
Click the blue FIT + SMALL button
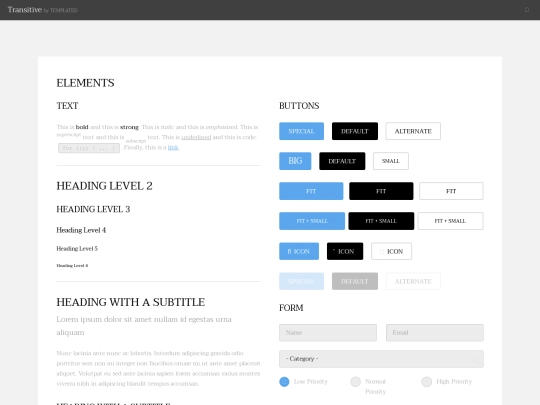(312, 221)
